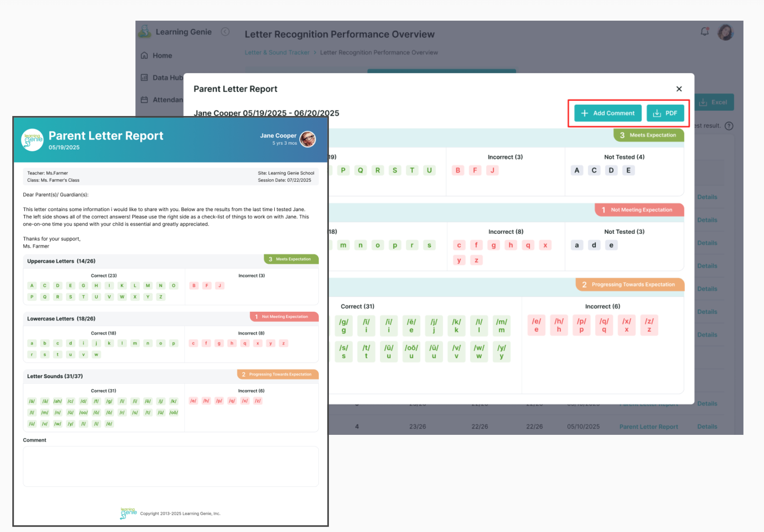The width and height of the screenshot is (764, 532).
Task: Click not-tested uppercase A chip in the dialog
Action: point(577,170)
